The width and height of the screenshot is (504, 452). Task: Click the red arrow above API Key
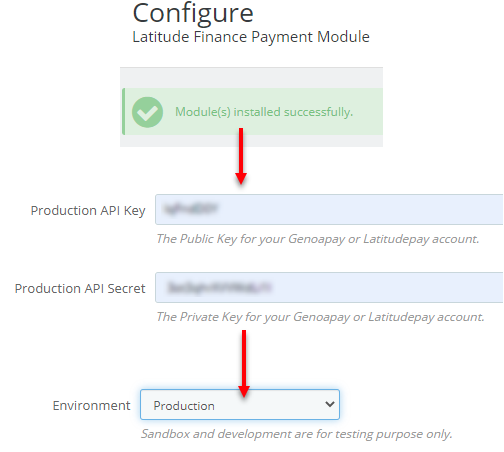point(241,156)
